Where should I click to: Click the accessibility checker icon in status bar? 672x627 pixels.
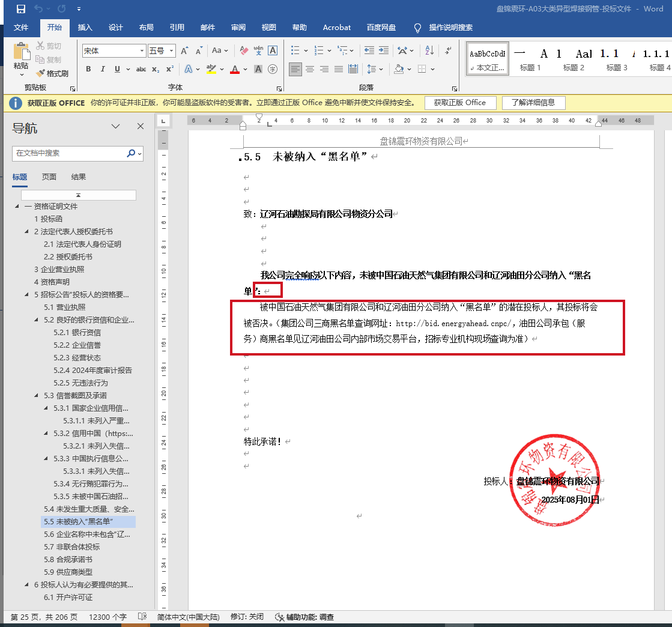pos(279,617)
